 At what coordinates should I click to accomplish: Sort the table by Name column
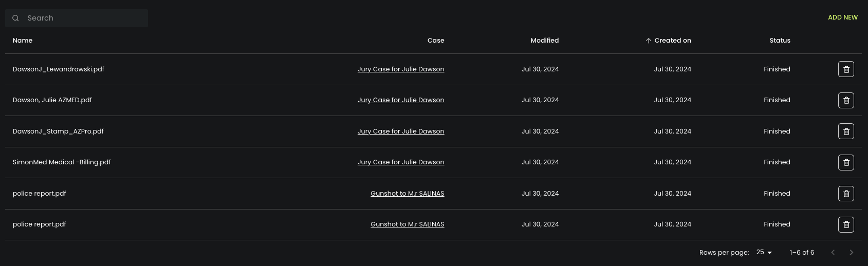tap(23, 41)
